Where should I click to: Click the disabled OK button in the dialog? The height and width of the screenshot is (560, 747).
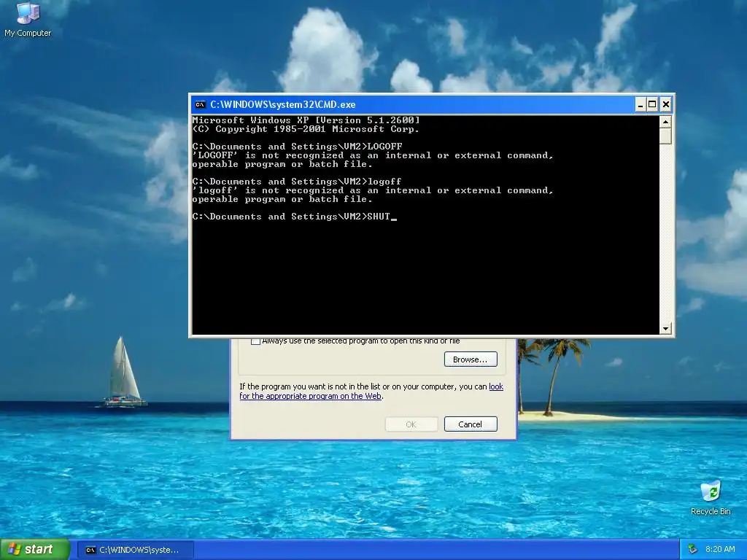[411, 424]
